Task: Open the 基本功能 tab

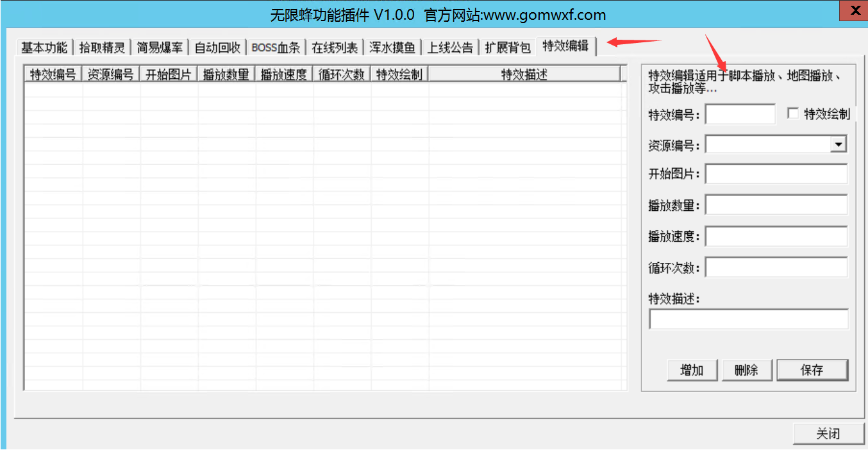Action: click(44, 47)
